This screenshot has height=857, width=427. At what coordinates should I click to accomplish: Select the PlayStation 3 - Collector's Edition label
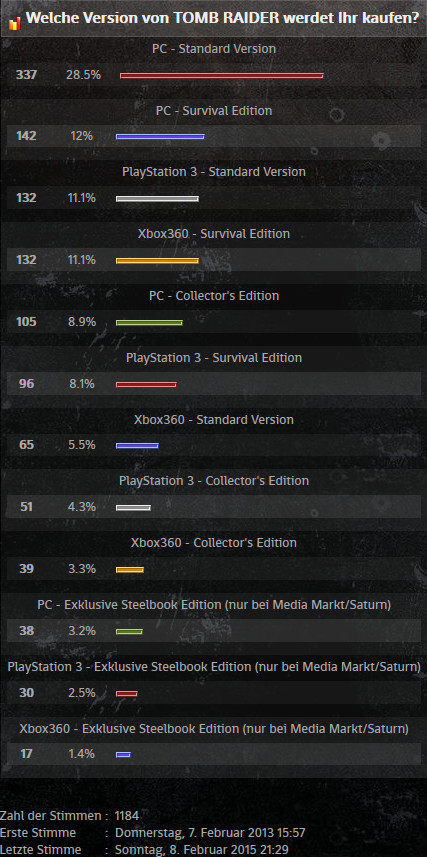[x=214, y=480]
